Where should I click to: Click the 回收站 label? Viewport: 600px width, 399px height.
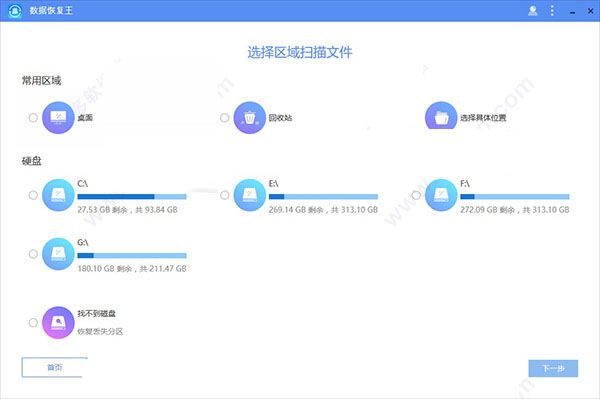click(x=280, y=117)
